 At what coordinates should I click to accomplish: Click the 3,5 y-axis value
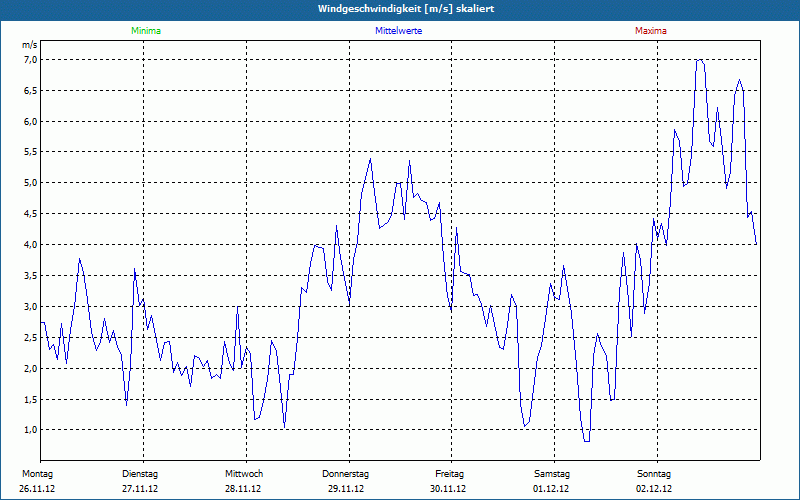point(30,276)
